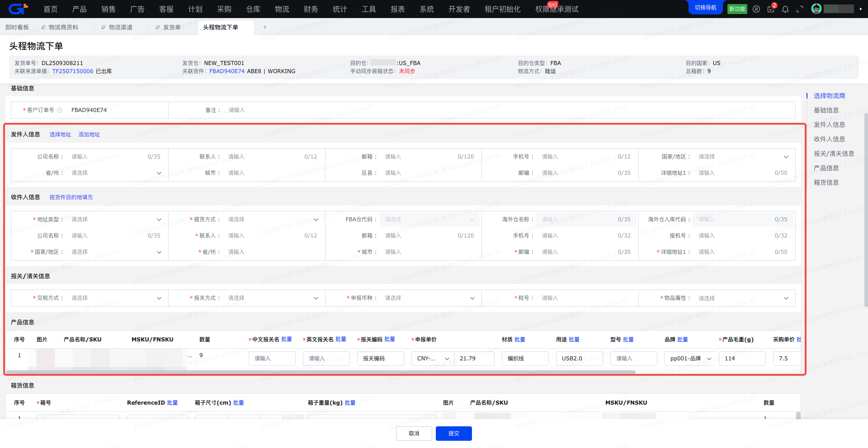Click 中文报关名 input in product row
The width and height of the screenshot is (868, 448).
(x=272, y=359)
